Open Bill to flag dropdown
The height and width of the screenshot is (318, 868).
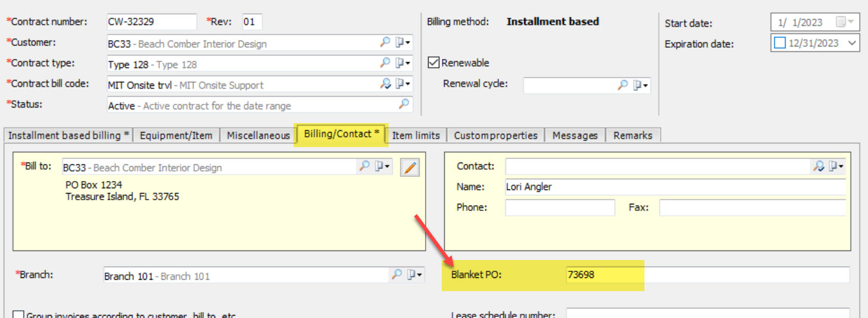[383, 166]
